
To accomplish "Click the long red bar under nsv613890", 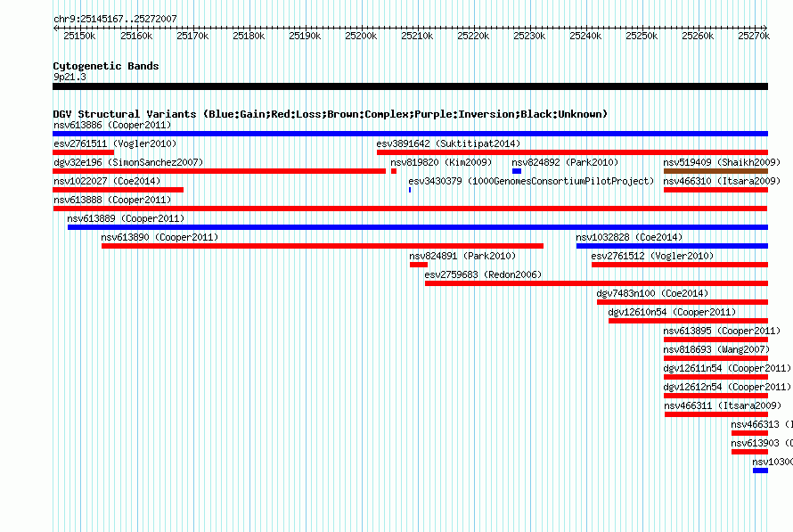I will pyautogui.click(x=323, y=246).
